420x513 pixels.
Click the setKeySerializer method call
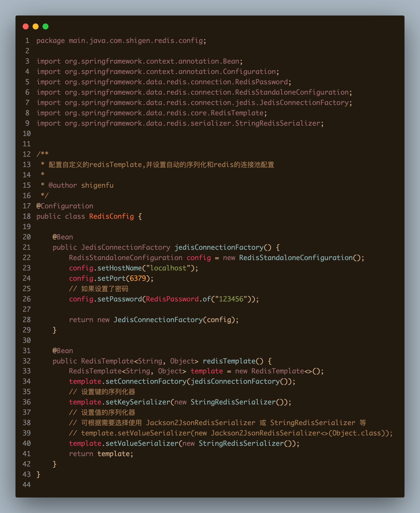pyautogui.click(x=138, y=402)
